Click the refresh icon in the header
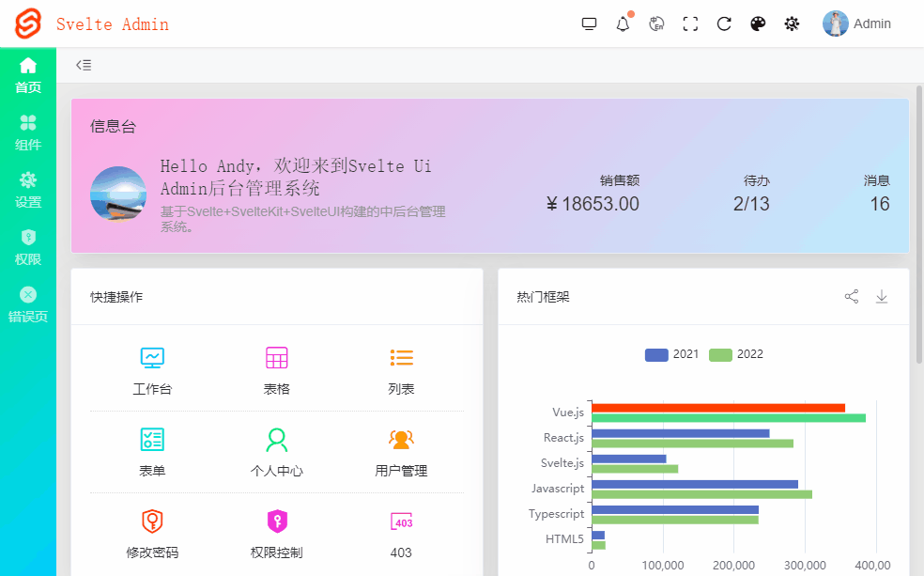The width and height of the screenshot is (924, 576). coord(724,23)
